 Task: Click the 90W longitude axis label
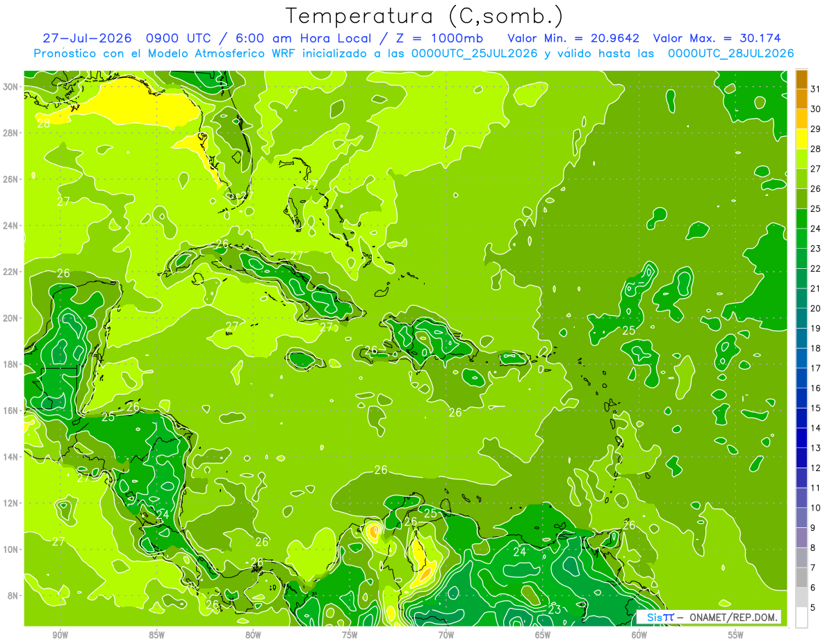(x=60, y=635)
